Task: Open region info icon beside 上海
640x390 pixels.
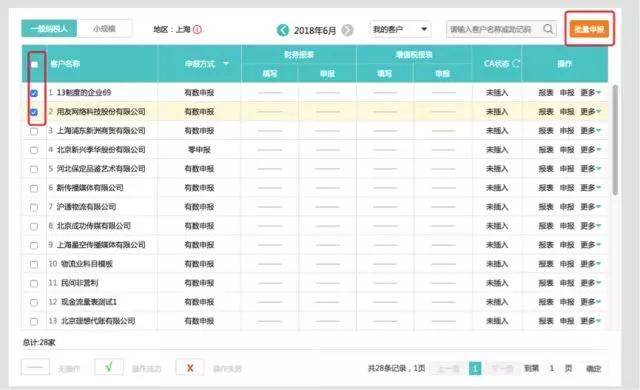Action: (198, 29)
